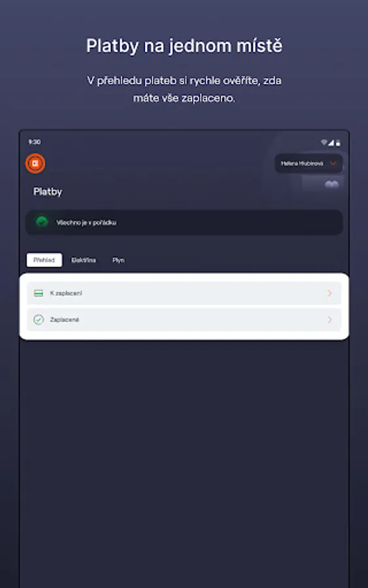Tap the cellular signal strength icon
This screenshot has width=368, height=588.
tap(331, 142)
